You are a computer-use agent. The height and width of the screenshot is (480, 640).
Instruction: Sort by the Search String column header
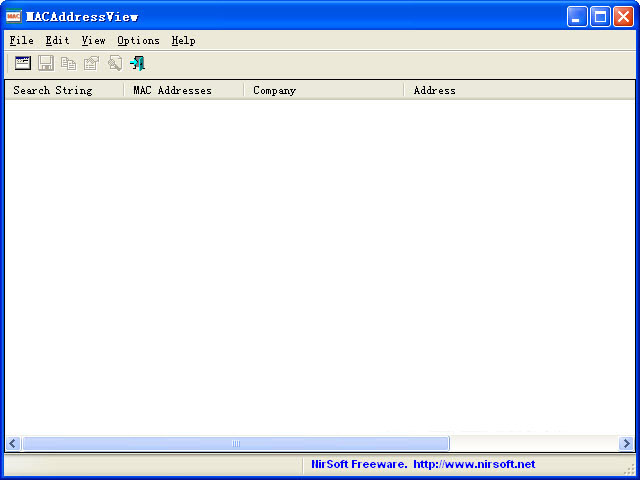pyautogui.click(x=63, y=90)
